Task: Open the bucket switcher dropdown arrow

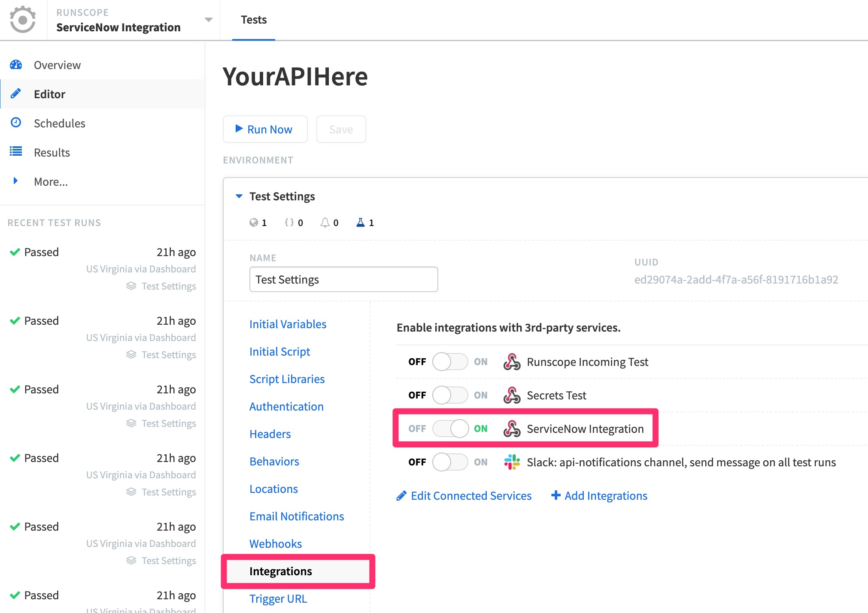Action: (x=209, y=20)
